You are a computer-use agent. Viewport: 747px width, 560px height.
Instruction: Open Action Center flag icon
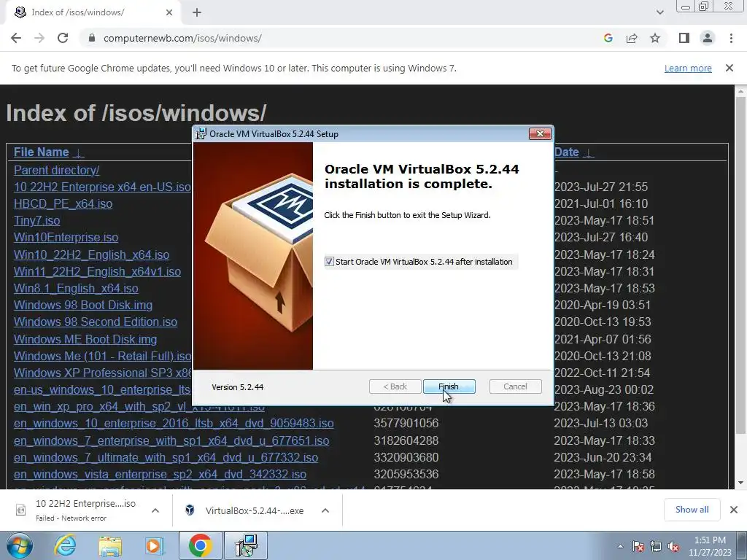(x=638, y=546)
